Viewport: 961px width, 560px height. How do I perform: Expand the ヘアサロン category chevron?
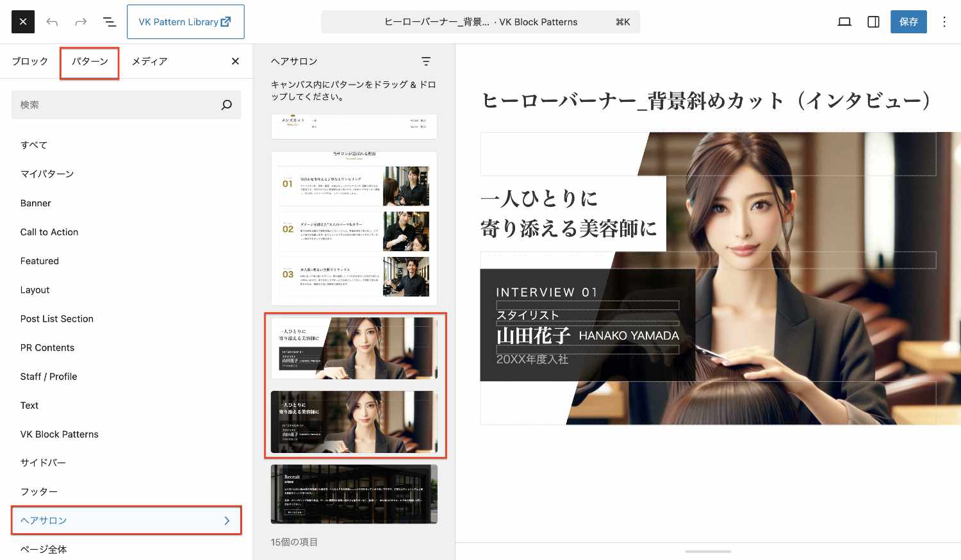click(x=227, y=521)
